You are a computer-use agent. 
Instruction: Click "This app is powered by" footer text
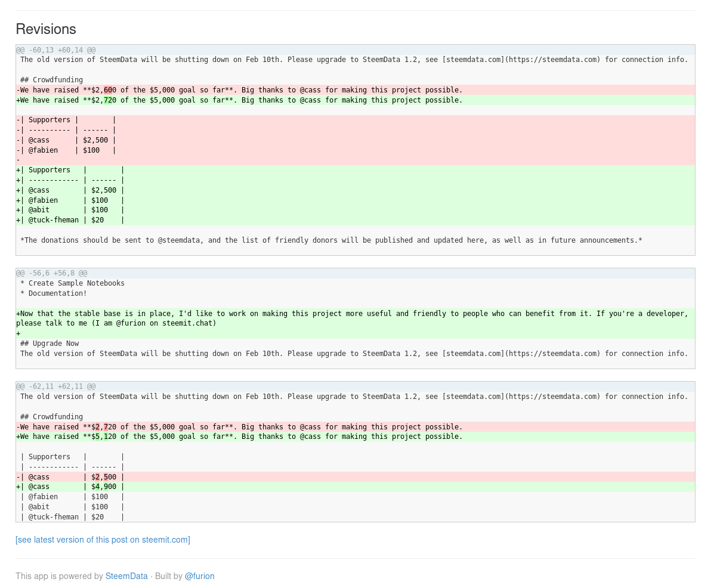coord(60,575)
